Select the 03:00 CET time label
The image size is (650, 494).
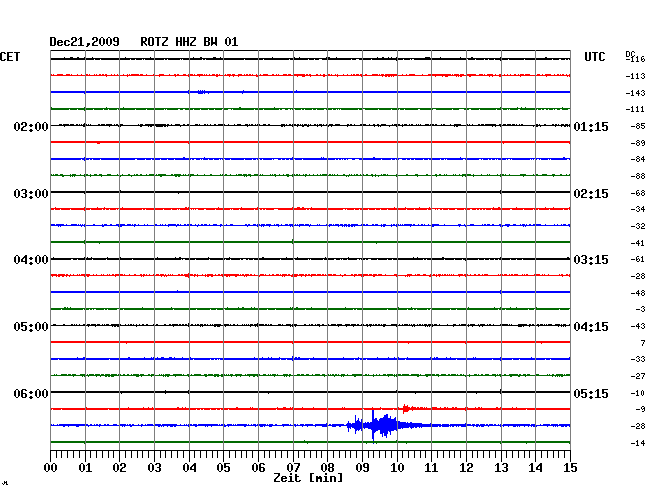(x=31, y=194)
